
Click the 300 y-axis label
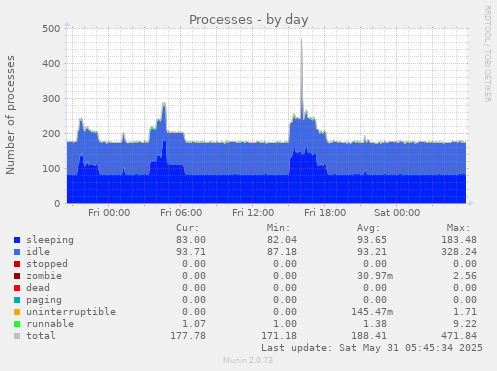tap(51, 99)
